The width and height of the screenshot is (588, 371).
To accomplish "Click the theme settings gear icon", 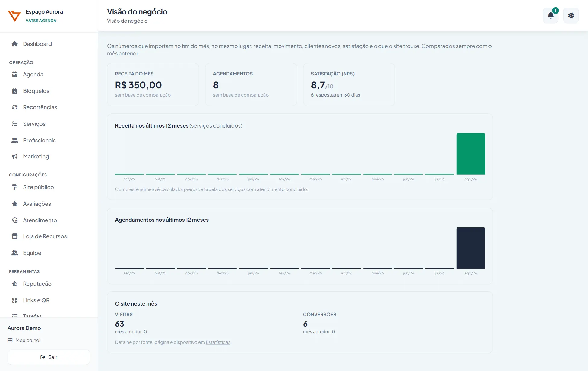I will 571,15.
